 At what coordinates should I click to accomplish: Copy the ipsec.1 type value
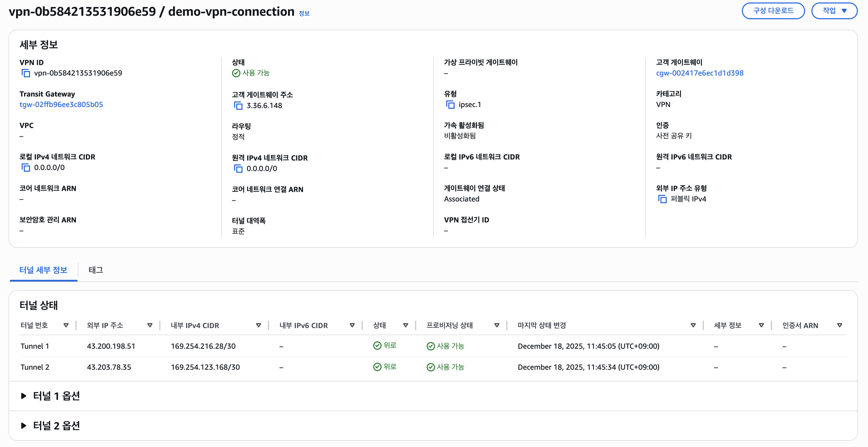(450, 105)
